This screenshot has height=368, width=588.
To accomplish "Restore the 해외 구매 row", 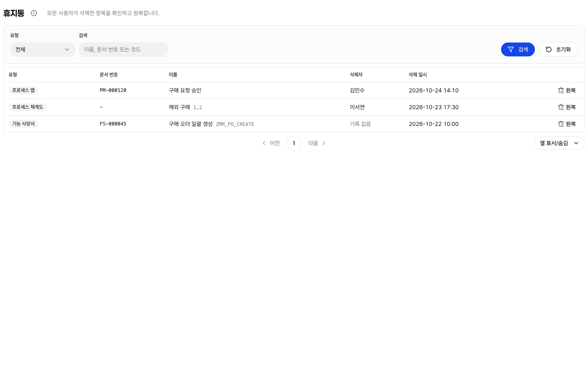I will [567, 107].
